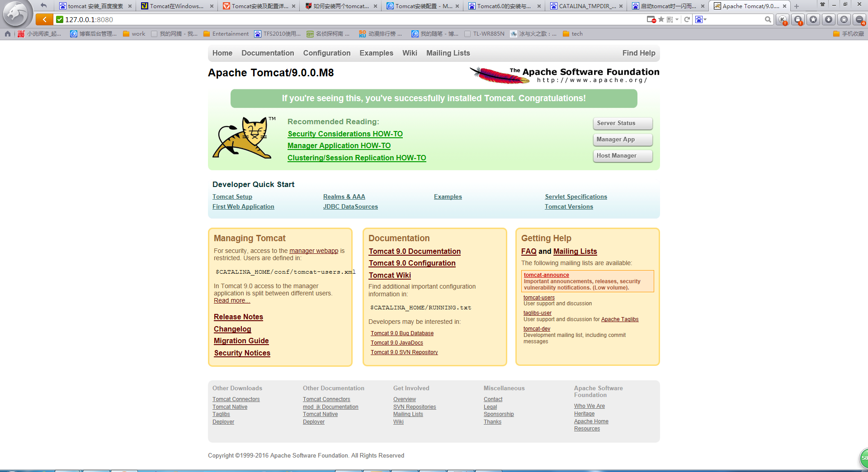Open the 手机收藏 mobile favorites folder
This screenshot has width=868, height=472.
(849, 34)
